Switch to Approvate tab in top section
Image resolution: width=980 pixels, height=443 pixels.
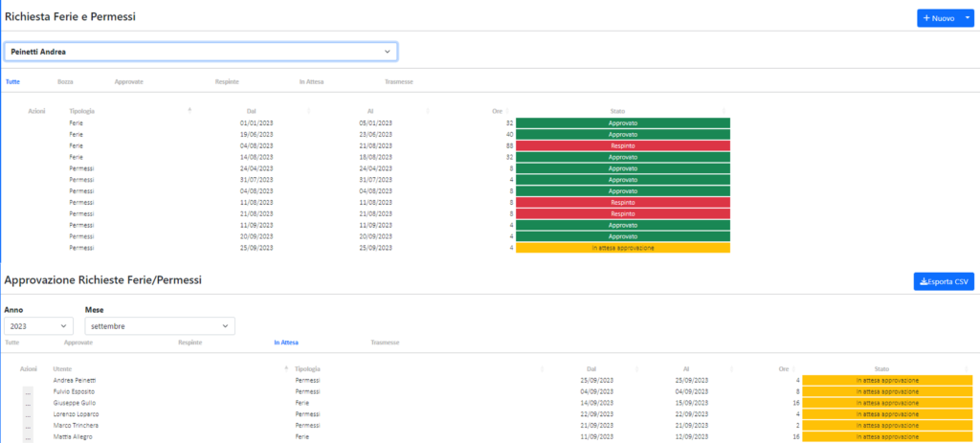click(x=128, y=82)
